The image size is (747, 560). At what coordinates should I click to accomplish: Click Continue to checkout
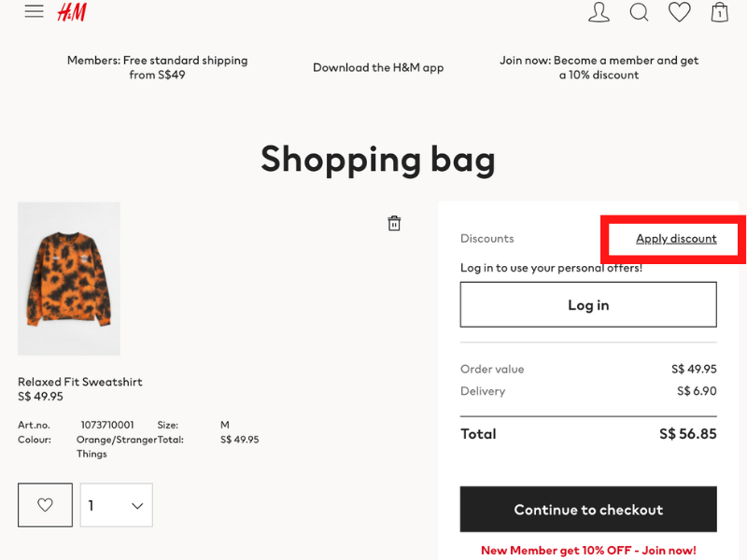[588, 510]
